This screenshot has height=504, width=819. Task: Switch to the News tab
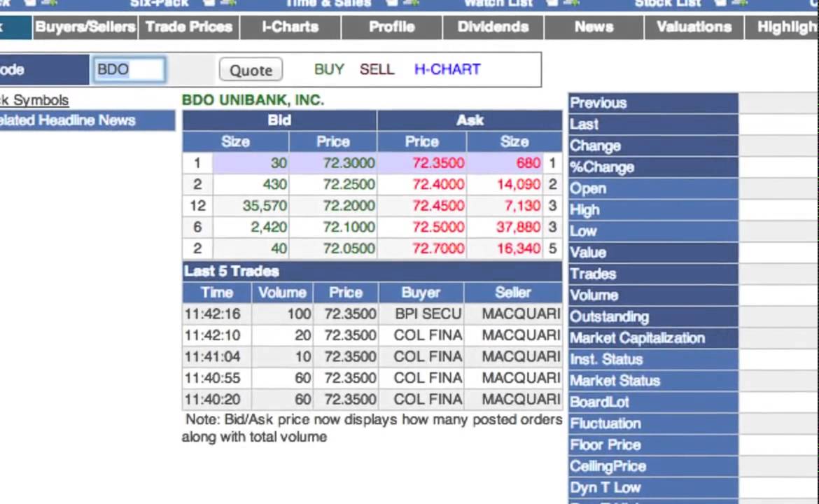point(594,27)
